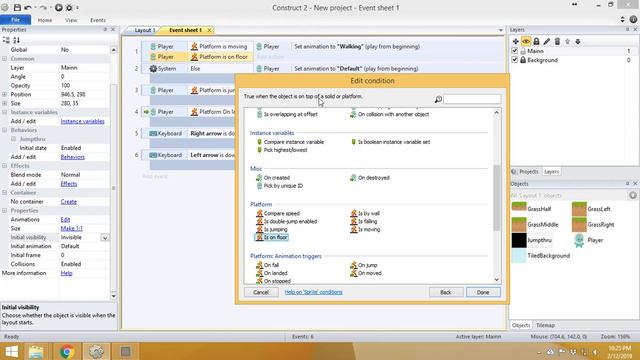Click the System gear icon in event 2
The width and height of the screenshot is (640, 360).
(153, 69)
